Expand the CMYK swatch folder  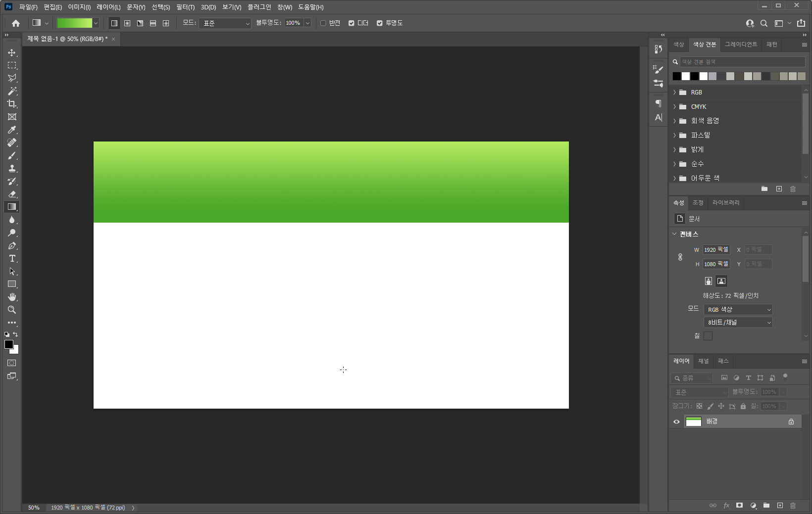(x=674, y=107)
